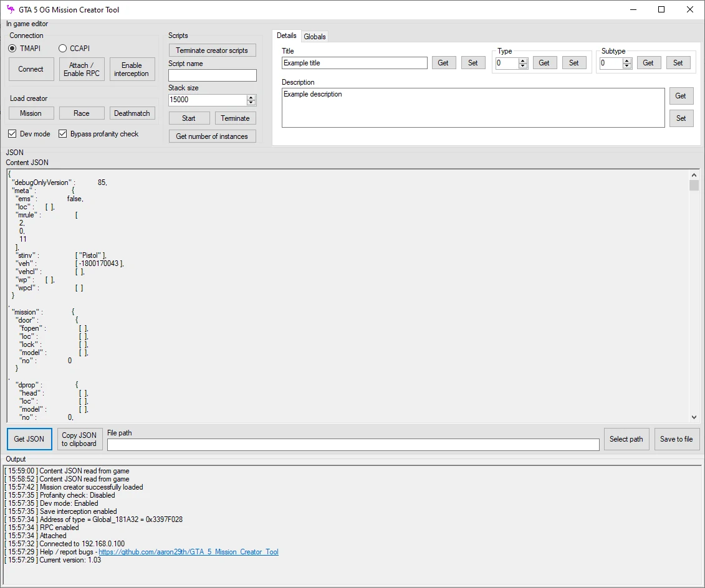Decrease the Type value stepper
This screenshot has height=588, width=705.
coord(522,65)
